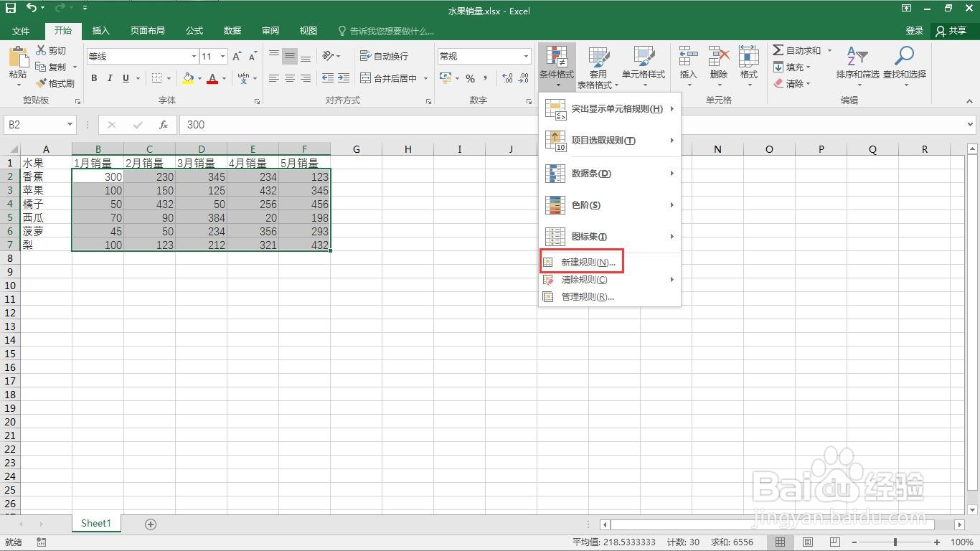Expand Data Bars submenu (数据条)

[610, 174]
